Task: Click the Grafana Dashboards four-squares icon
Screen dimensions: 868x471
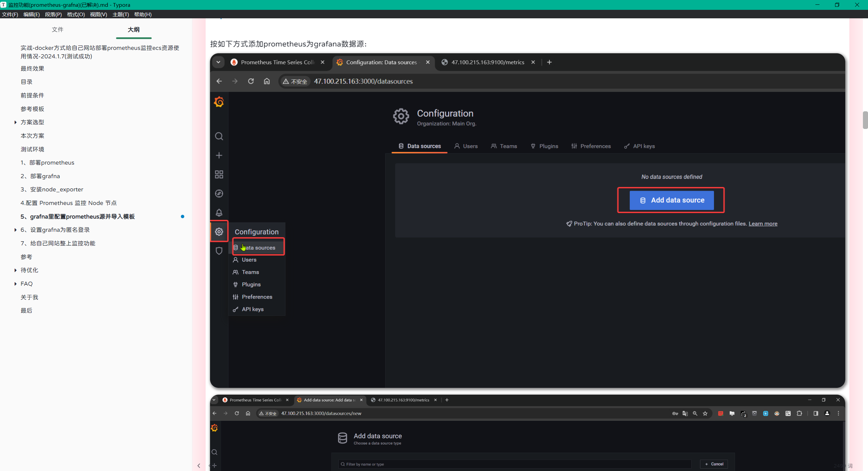Action: (x=219, y=174)
